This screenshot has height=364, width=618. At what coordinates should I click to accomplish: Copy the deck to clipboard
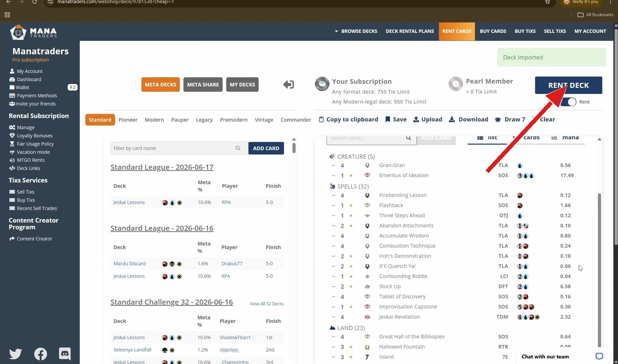(348, 119)
